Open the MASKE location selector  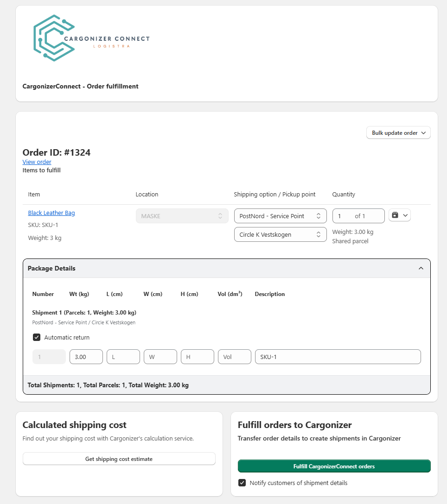182,216
